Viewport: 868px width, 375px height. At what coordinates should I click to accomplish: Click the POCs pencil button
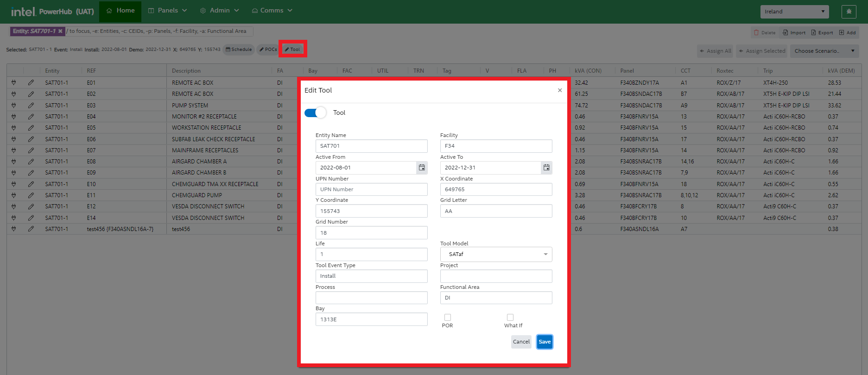268,50
